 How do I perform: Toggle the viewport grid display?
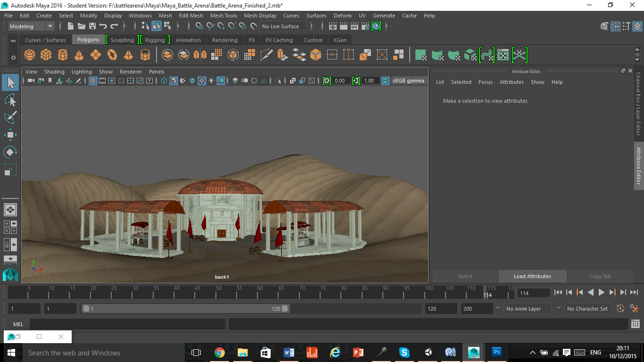[x=93, y=81]
